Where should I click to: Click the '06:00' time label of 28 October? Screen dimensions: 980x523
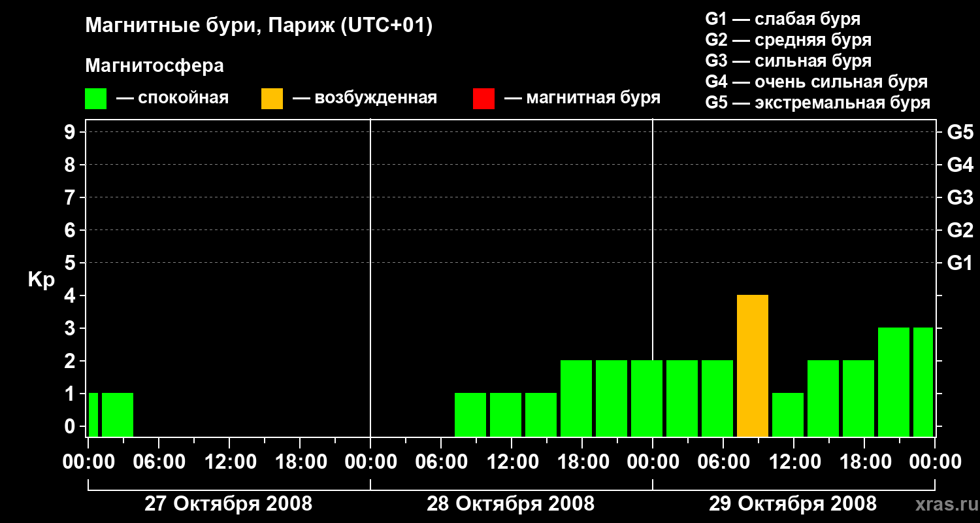(x=441, y=462)
